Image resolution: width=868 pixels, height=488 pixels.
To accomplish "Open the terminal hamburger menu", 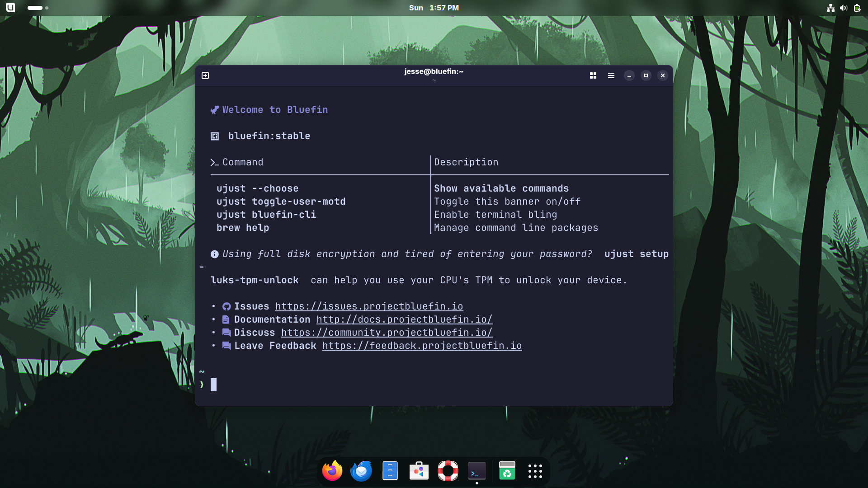I will tap(611, 75).
